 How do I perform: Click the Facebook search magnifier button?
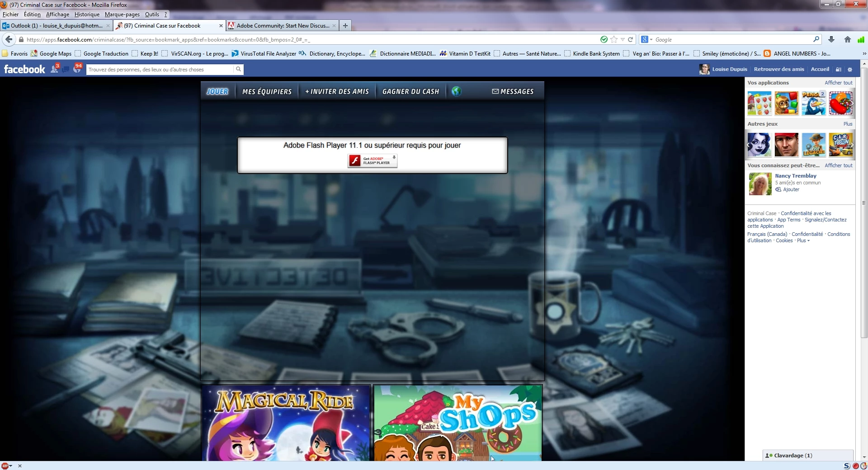[238, 69]
